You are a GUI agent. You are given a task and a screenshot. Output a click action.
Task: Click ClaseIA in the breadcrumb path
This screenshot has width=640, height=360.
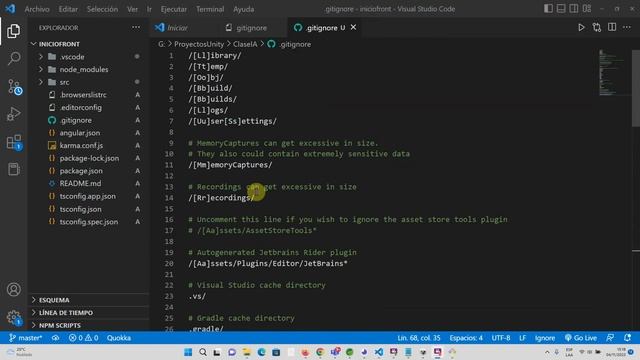pos(245,44)
